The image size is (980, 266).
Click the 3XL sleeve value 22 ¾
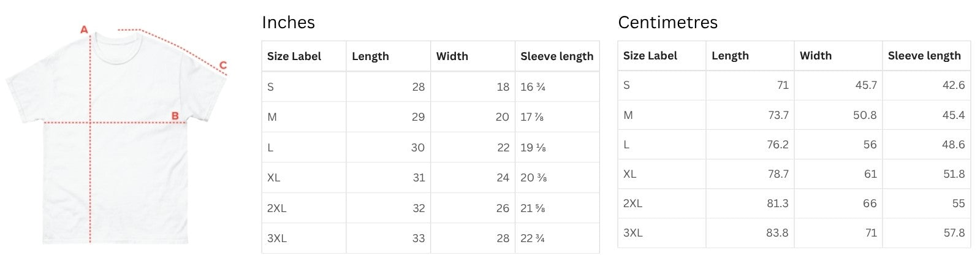pyautogui.click(x=533, y=238)
